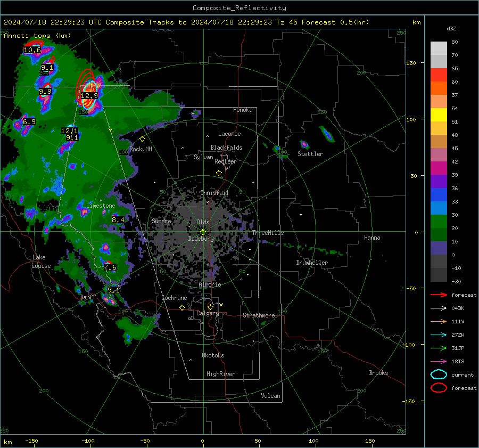Click the dBZ legend heading
The width and height of the screenshot is (479, 448).
[x=451, y=28]
